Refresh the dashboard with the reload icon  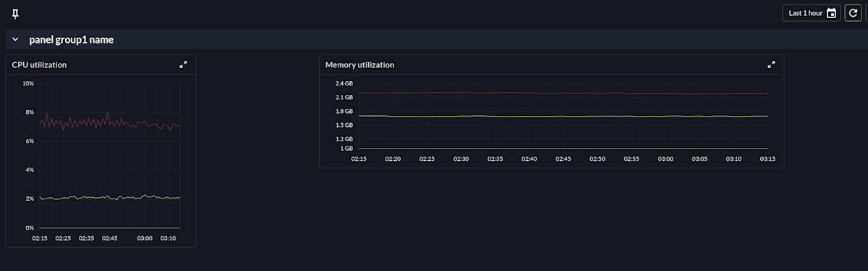coord(853,13)
